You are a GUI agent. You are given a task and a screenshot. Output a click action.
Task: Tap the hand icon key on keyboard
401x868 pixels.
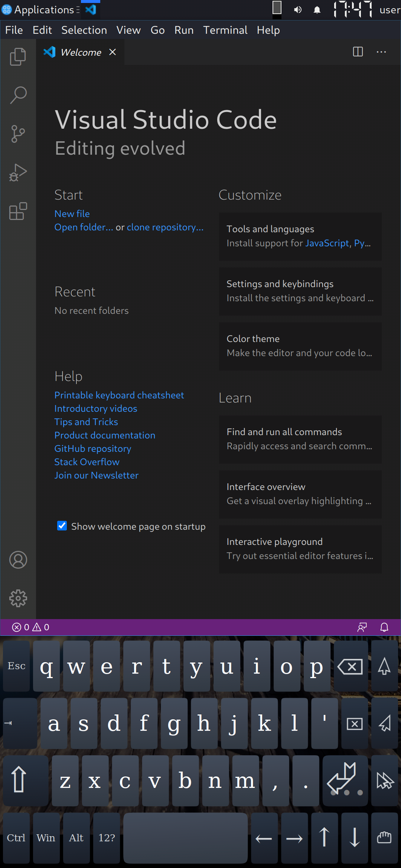coord(385,838)
